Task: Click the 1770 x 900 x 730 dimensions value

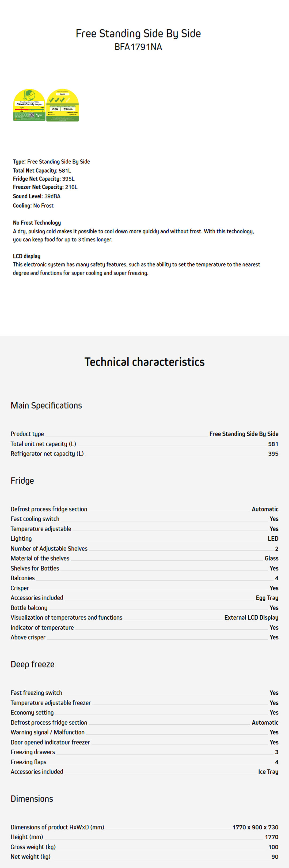Action: pos(255,827)
